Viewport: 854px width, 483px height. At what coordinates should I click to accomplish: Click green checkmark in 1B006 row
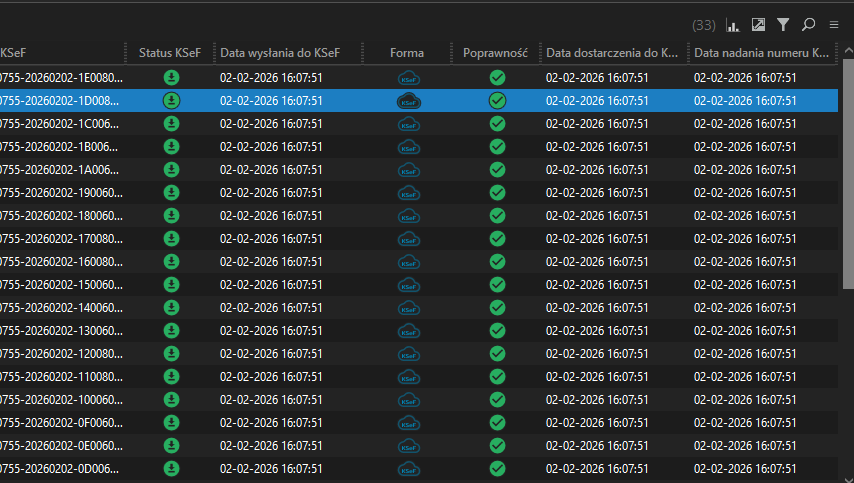pos(497,146)
